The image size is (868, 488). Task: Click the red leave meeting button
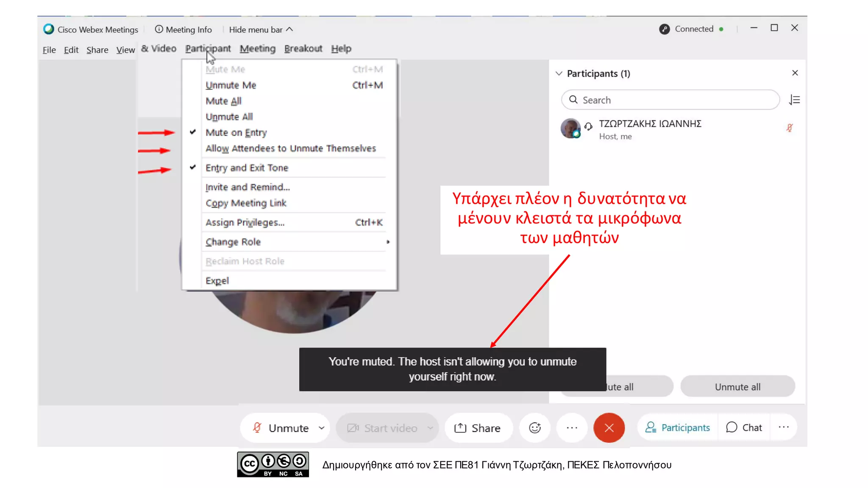[x=609, y=428]
